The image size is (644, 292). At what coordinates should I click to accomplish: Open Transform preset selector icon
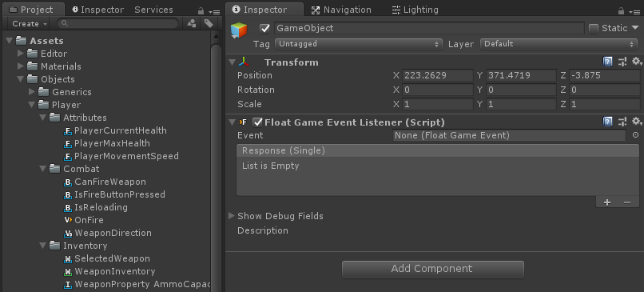point(622,62)
